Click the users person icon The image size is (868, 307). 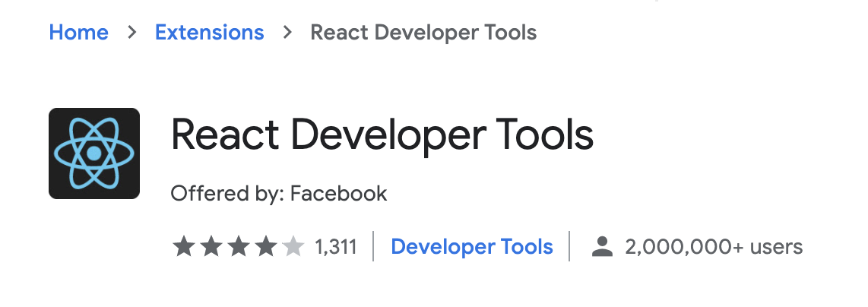[x=602, y=247]
